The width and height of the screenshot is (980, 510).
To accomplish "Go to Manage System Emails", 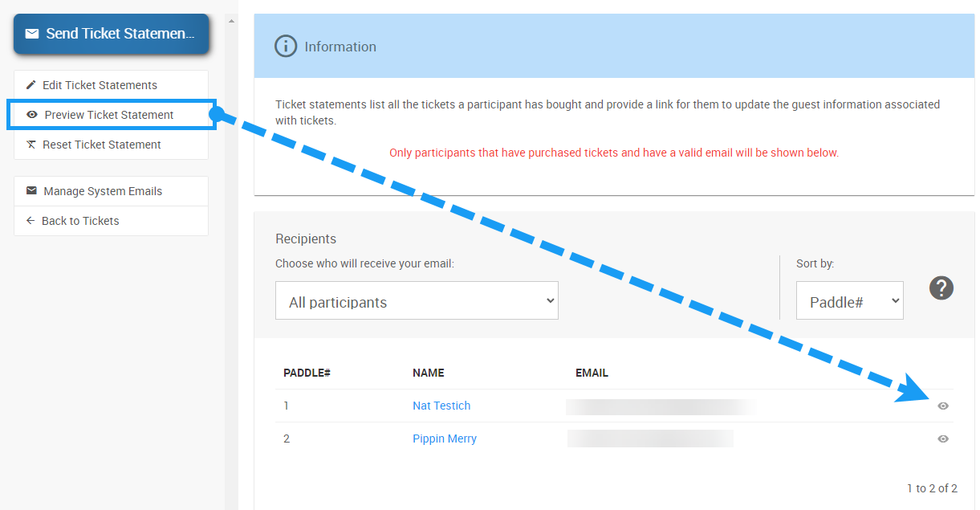I will [103, 191].
